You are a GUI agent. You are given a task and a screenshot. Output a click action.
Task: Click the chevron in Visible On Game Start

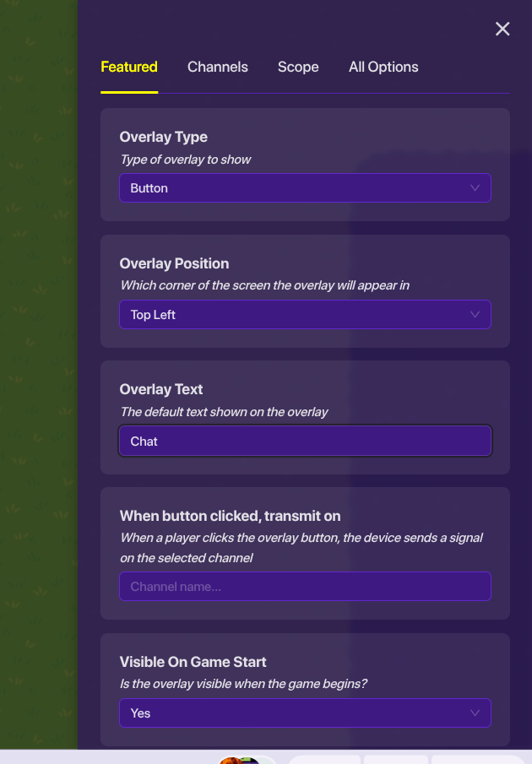pyautogui.click(x=475, y=713)
